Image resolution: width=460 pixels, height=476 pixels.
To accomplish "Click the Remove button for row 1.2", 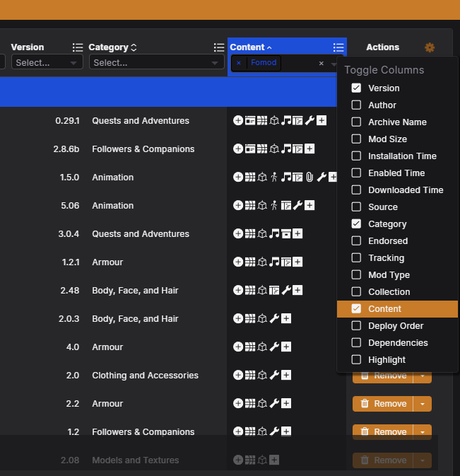I will pos(383,432).
